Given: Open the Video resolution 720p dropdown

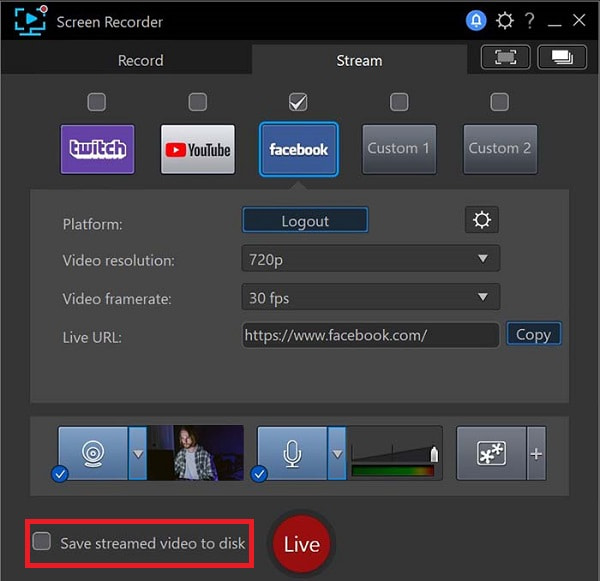Looking at the screenshot, I should click(371, 259).
